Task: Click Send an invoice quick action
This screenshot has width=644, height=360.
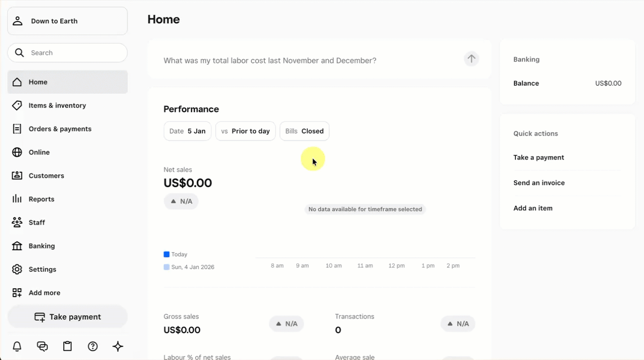Action: pos(539,183)
